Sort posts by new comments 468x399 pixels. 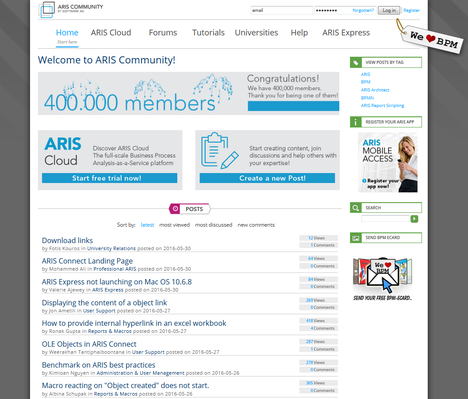tap(256, 225)
